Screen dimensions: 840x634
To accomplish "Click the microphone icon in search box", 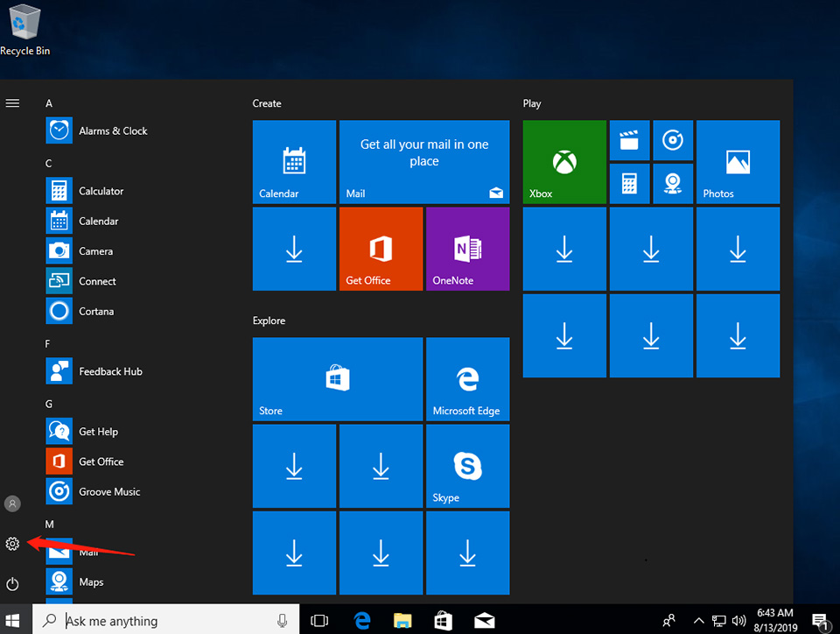I will [282, 621].
